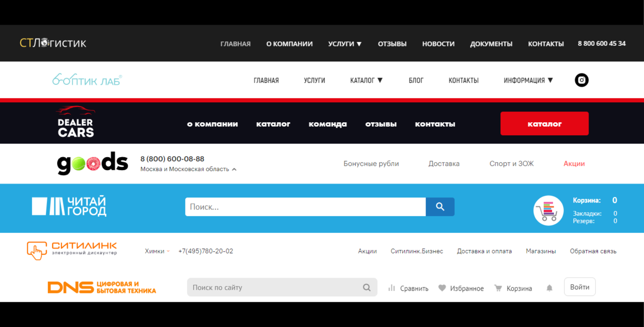The width and height of the screenshot is (644, 327).
Task: Open the Оптик Лаб logo
Action: (x=87, y=80)
